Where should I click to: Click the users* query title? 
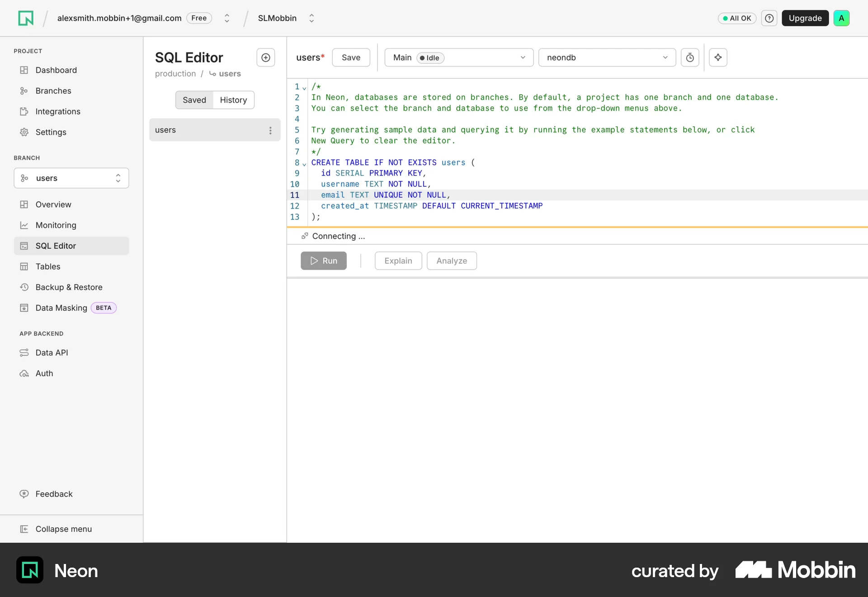[x=310, y=57]
